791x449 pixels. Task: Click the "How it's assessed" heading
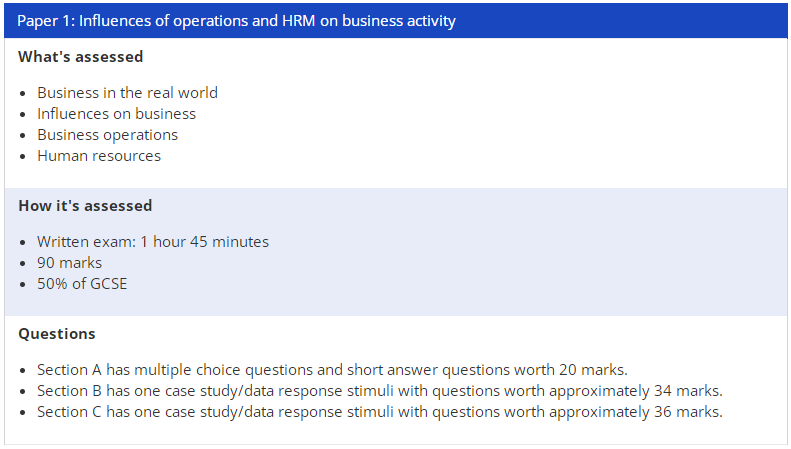(x=85, y=206)
